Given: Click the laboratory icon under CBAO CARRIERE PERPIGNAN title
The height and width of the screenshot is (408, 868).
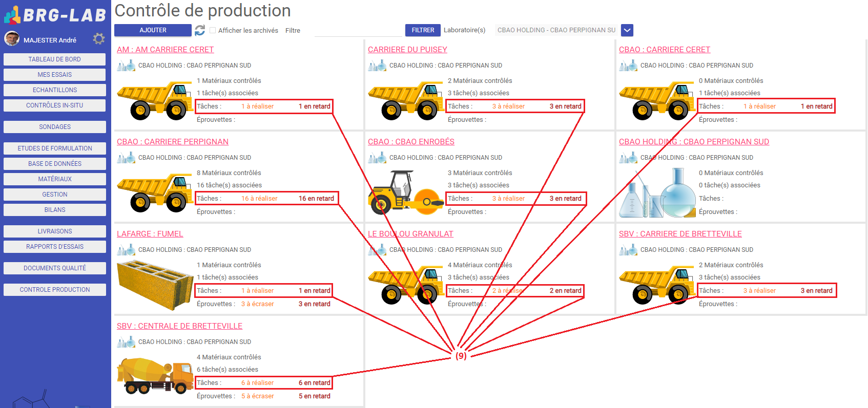Looking at the screenshot, I should [126, 158].
